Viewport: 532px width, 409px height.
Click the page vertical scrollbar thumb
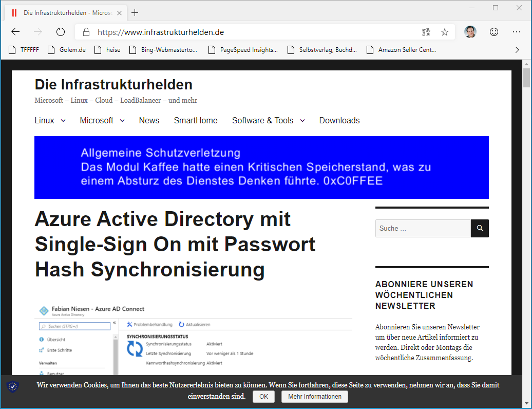[526, 78]
